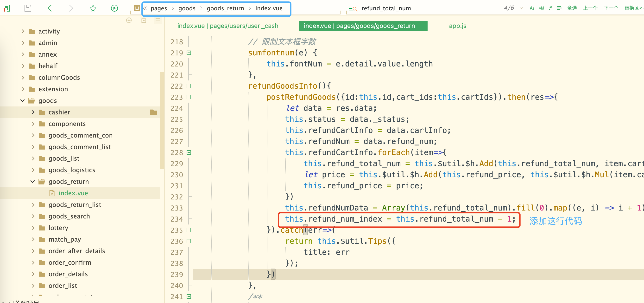Collapse the goods folder
This screenshot has width=644, height=303.
23,100
